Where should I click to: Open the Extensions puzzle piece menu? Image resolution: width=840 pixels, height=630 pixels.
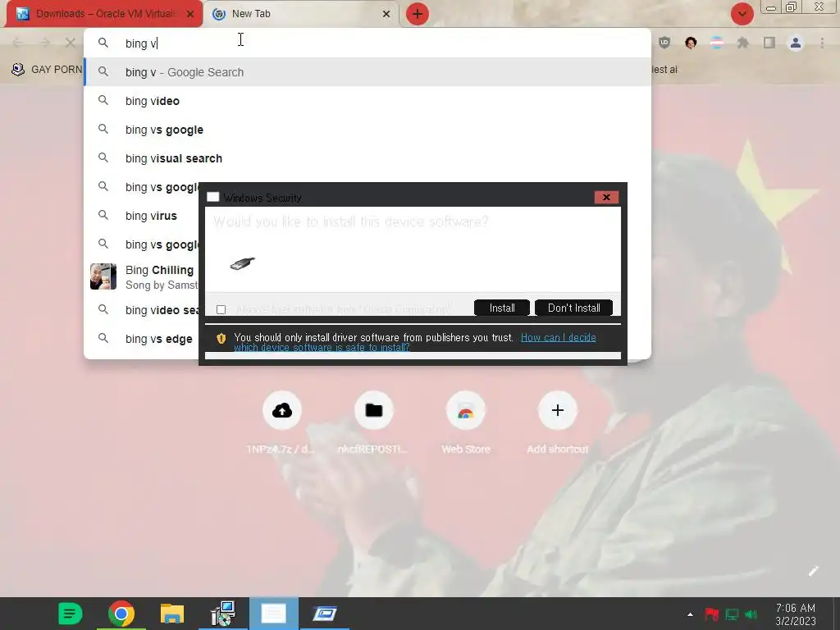coord(743,43)
